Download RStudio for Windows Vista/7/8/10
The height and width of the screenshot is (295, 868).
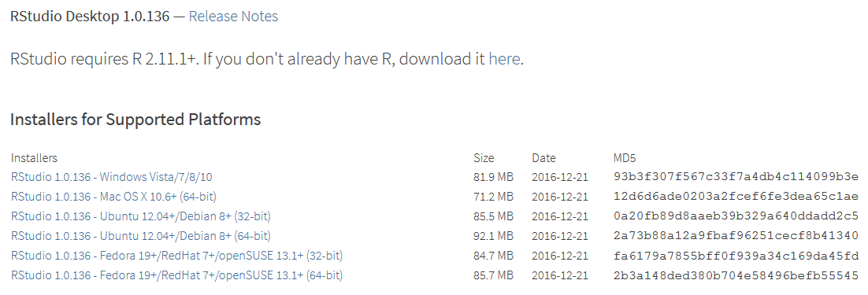(x=112, y=177)
